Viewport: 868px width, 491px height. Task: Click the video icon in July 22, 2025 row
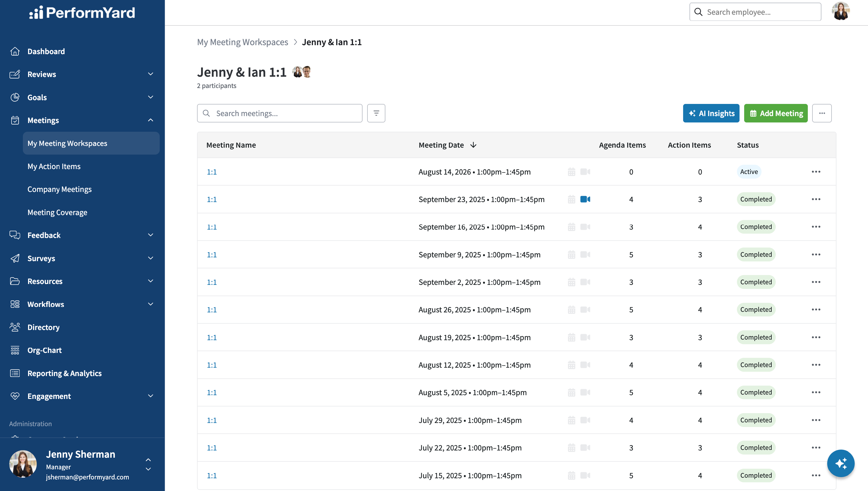tap(585, 448)
